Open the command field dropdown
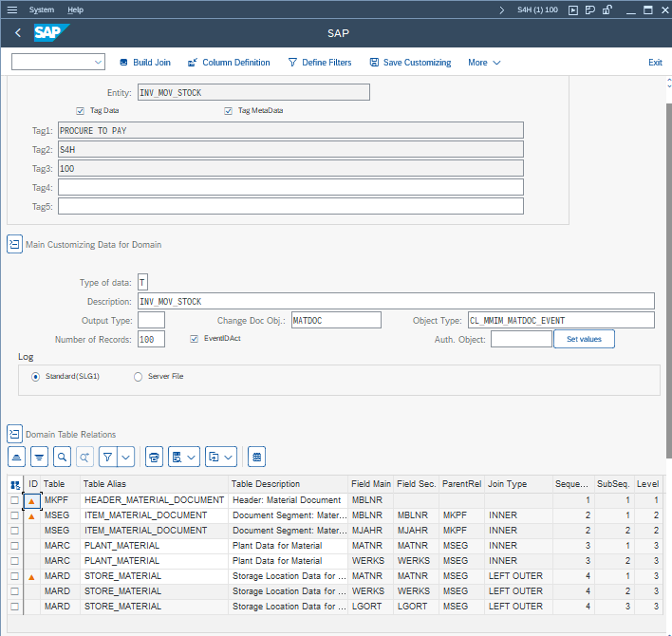This screenshot has width=672, height=636. (99, 63)
